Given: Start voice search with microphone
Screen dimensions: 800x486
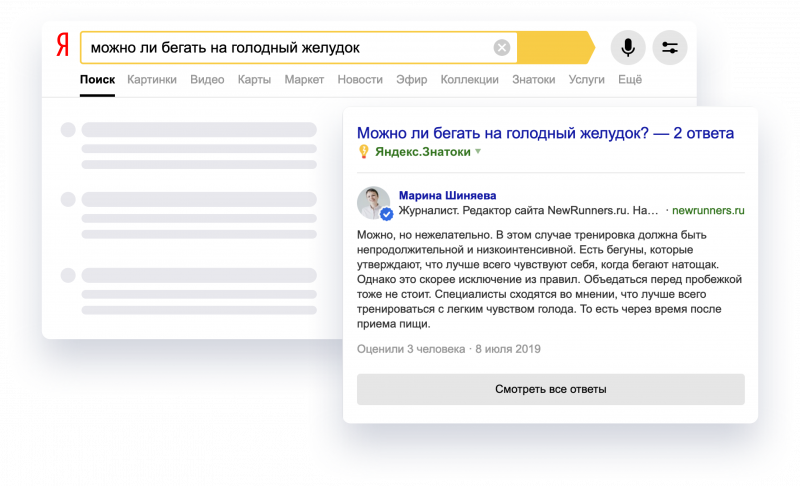Looking at the screenshot, I should click(627, 47).
